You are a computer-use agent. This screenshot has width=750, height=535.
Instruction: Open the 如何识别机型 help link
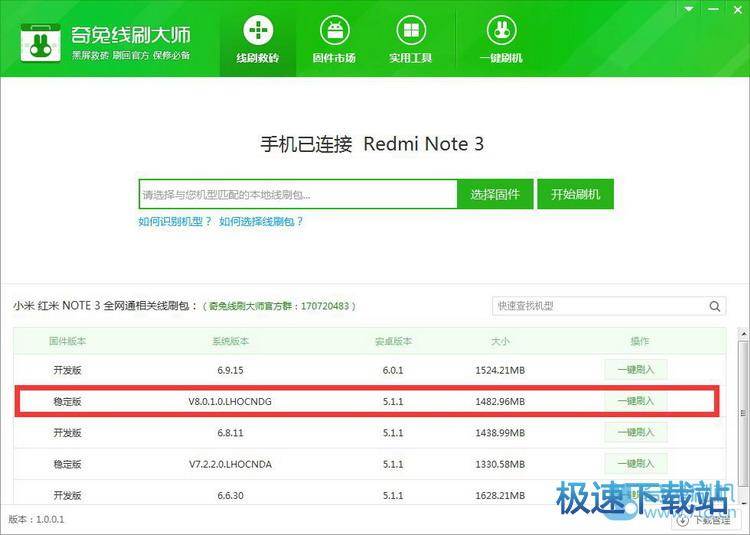pyautogui.click(x=175, y=221)
